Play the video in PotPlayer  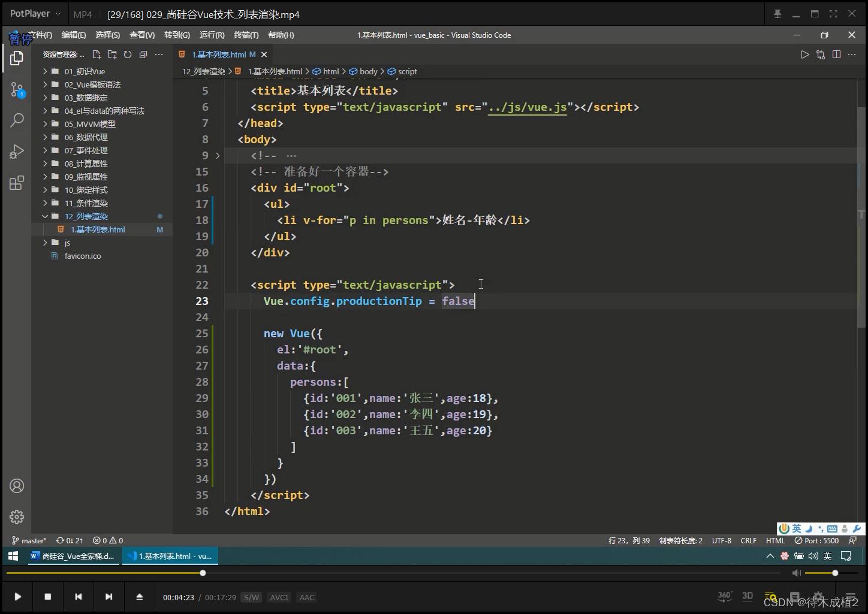click(18, 597)
